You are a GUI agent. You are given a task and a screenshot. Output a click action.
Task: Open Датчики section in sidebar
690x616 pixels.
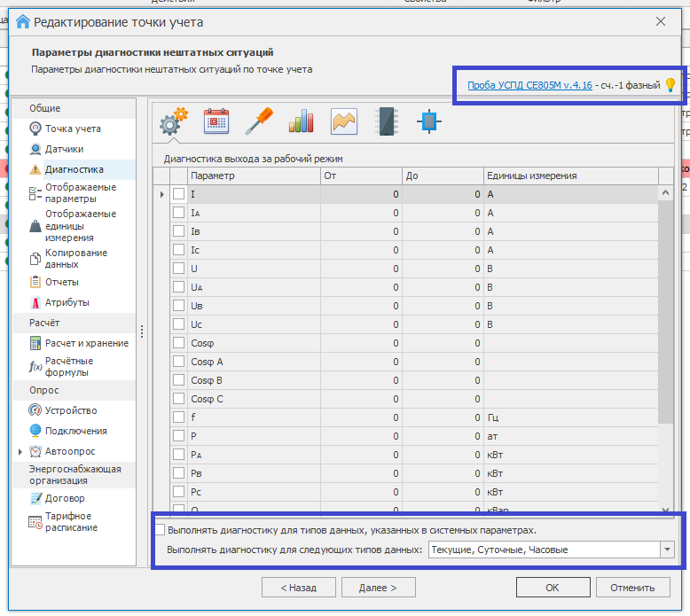[x=64, y=149]
